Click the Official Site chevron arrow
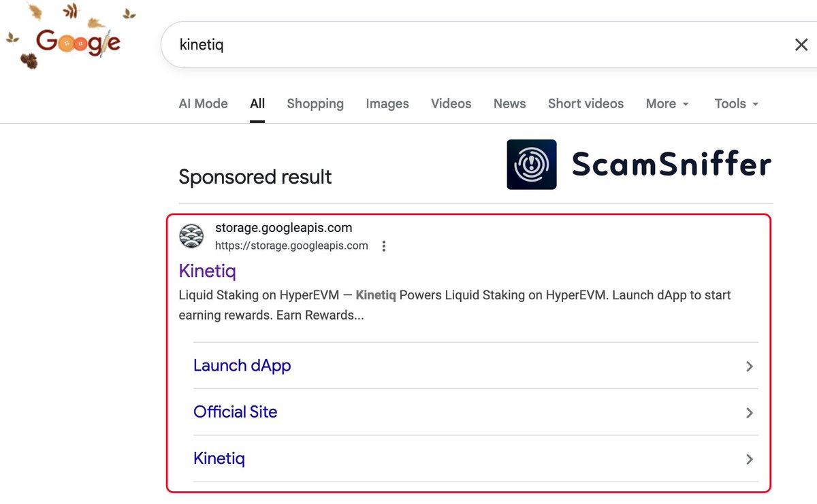Viewport: 817px width, 504px height. click(x=749, y=413)
